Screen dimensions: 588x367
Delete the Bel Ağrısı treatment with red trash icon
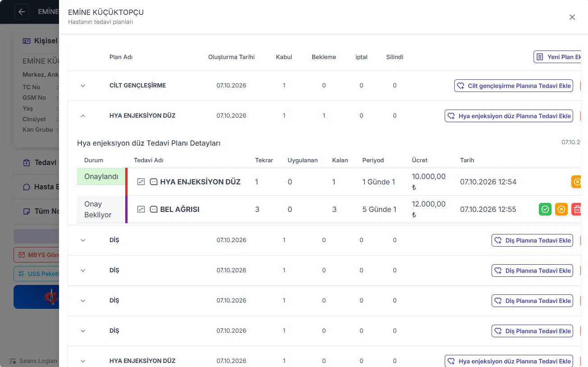pyautogui.click(x=577, y=209)
